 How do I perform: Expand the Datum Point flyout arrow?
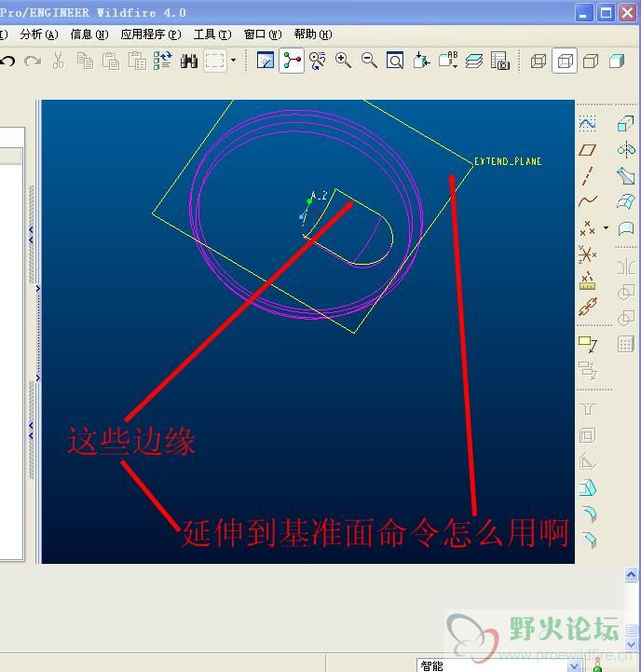coord(606,227)
